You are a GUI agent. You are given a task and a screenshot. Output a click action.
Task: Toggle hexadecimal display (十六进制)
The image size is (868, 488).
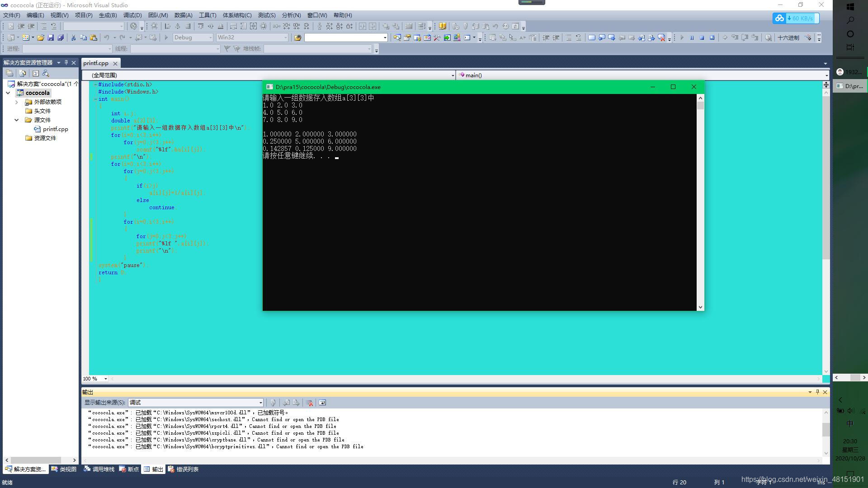(x=788, y=38)
